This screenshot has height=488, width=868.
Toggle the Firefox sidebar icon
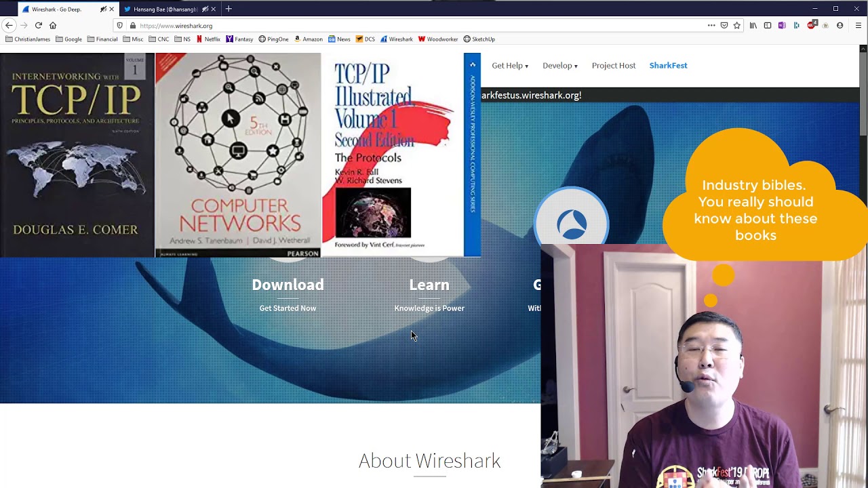(x=768, y=25)
